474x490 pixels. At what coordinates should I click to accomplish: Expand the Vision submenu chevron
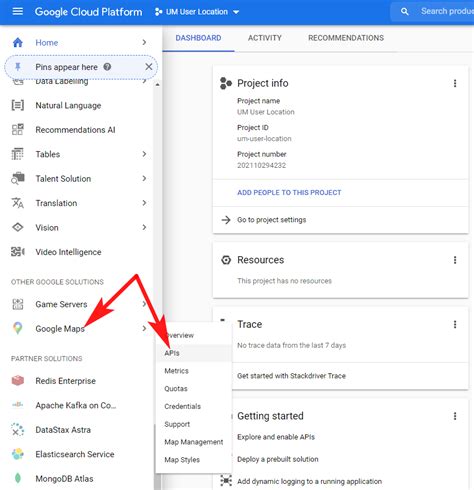(144, 227)
